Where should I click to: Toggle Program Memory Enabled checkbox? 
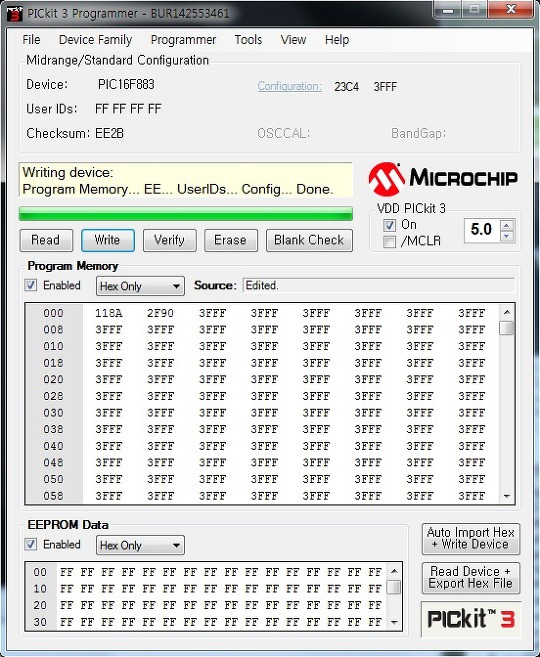coord(30,285)
